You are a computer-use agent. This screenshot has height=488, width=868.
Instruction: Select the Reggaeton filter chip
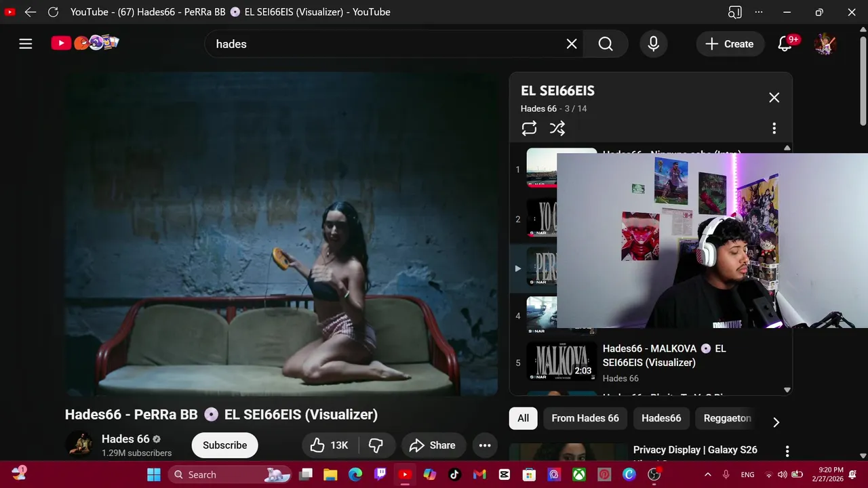click(727, 418)
